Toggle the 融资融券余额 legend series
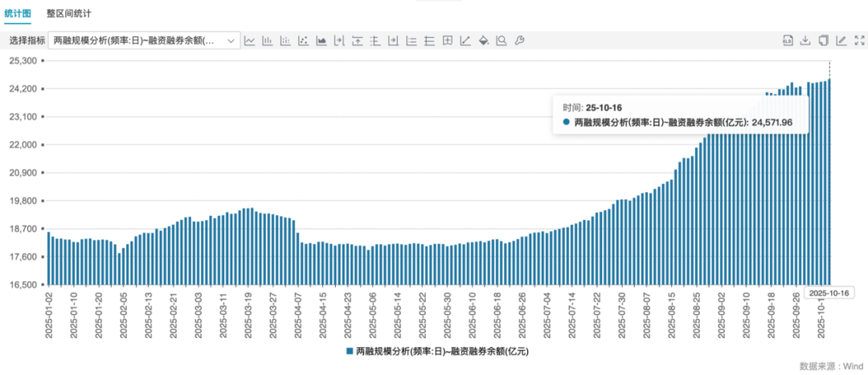 pyautogui.click(x=437, y=352)
